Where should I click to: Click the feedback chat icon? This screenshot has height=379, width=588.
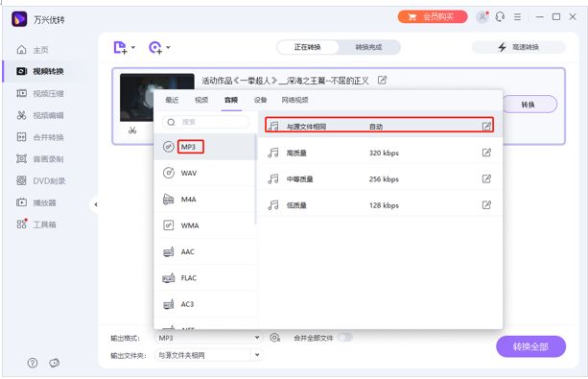[x=55, y=363]
